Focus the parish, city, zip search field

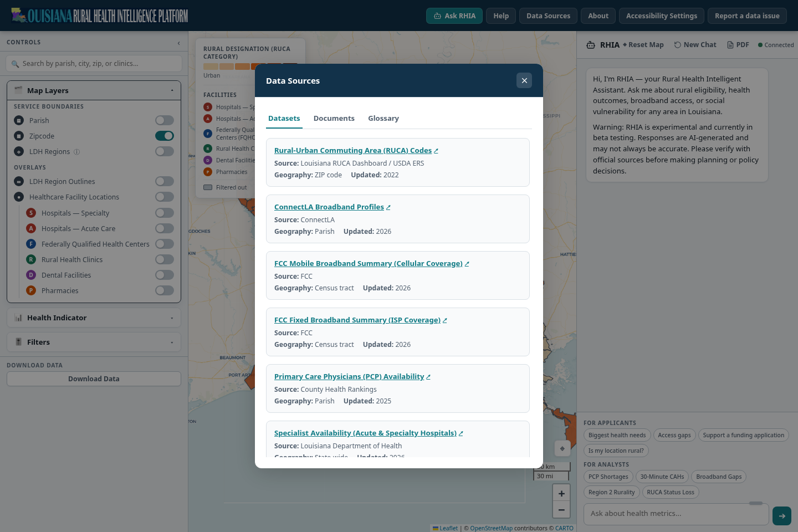tap(94, 64)
